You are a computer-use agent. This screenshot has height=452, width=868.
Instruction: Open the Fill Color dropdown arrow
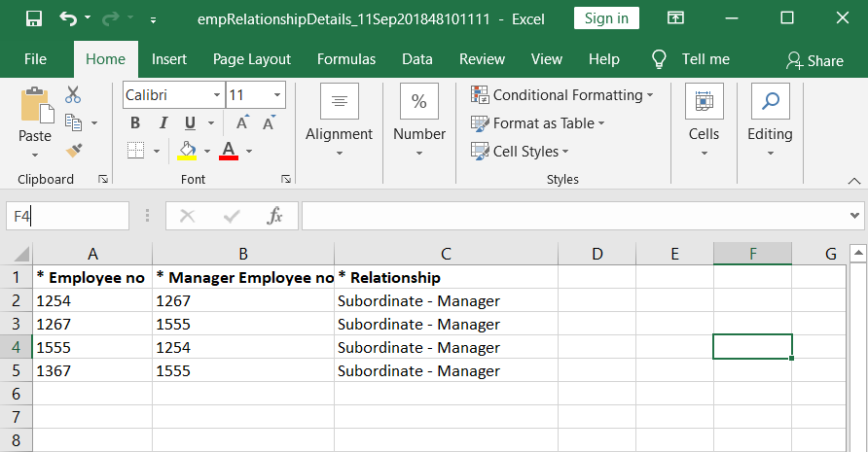(207, 151)
